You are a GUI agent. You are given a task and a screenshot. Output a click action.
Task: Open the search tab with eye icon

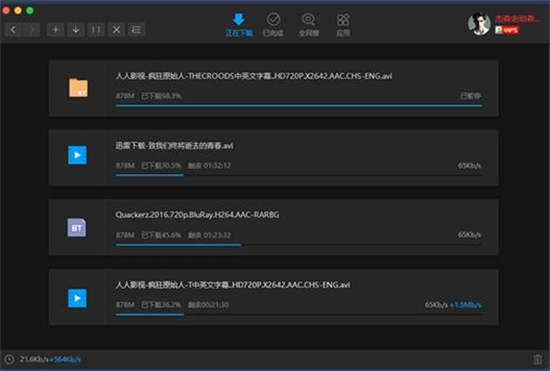click(308, 25)
